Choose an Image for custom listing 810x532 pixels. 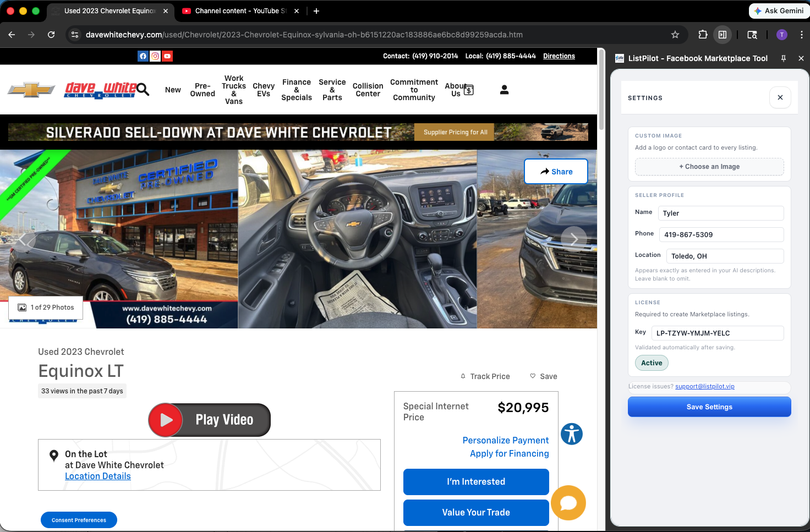click(x=709, y=167)
